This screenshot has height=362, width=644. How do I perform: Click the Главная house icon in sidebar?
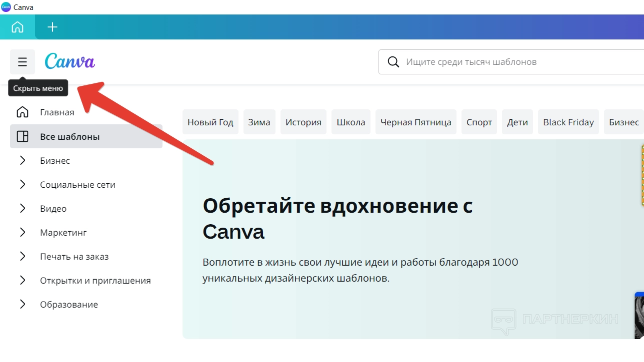click(x=22, y=112)
